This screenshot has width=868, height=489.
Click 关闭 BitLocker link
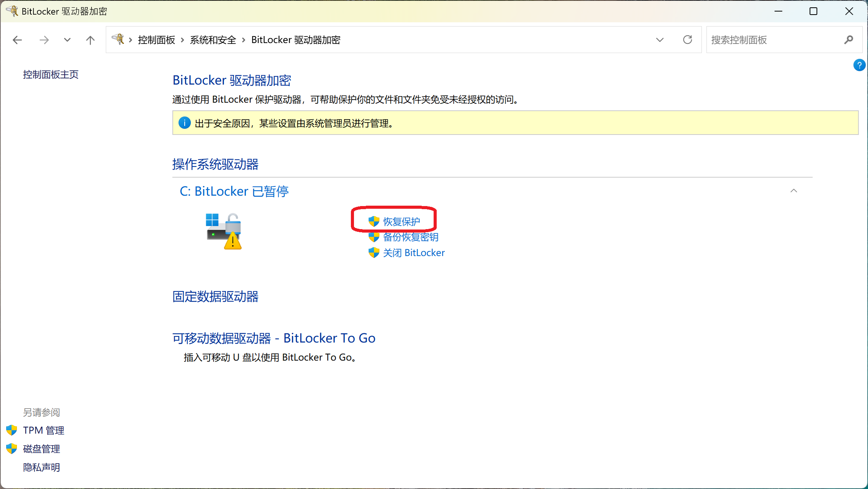point(414,253)
